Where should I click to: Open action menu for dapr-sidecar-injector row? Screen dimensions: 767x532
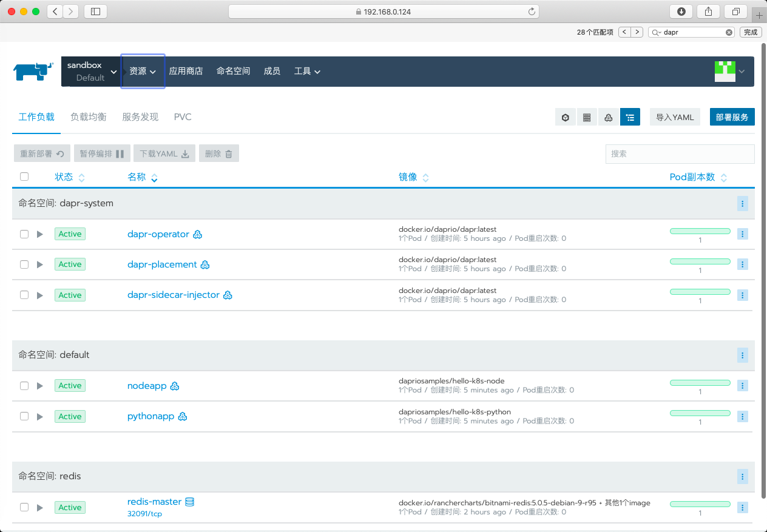(x=742, y=295)
